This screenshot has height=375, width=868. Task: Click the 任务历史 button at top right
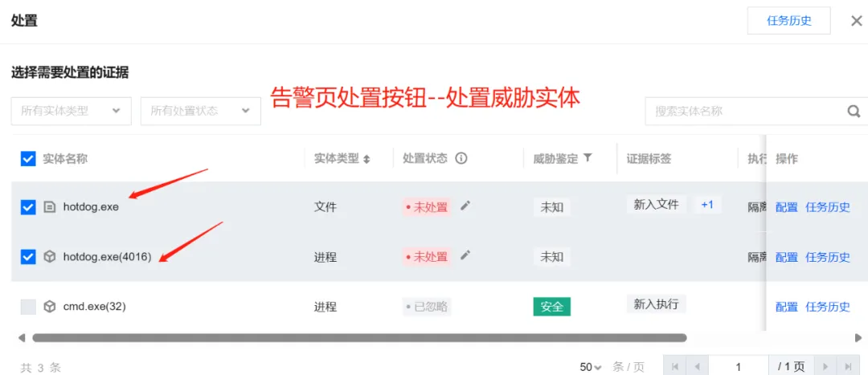(x=788, y=21)
